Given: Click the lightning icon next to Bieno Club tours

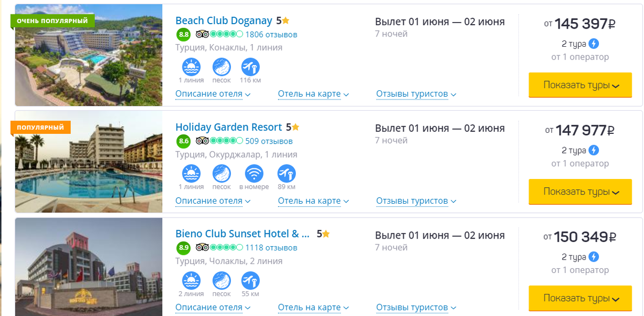Looking at the screenshot, I should [594, 257].
